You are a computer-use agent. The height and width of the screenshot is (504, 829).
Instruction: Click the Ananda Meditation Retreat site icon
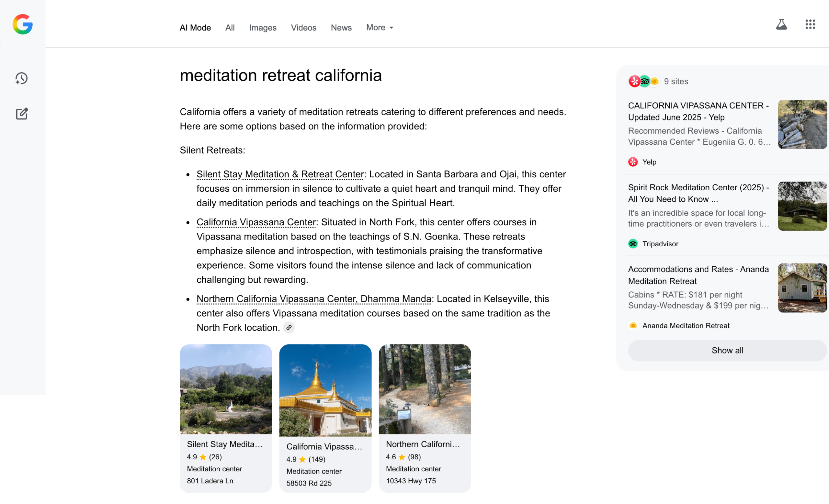coord(633,325)
